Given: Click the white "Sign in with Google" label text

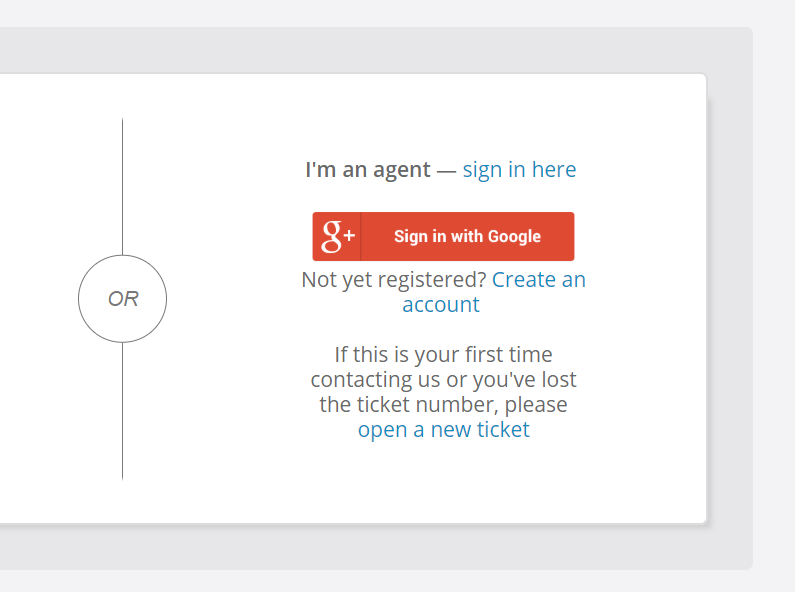Looking at the screenshot, I should [467, 237].
